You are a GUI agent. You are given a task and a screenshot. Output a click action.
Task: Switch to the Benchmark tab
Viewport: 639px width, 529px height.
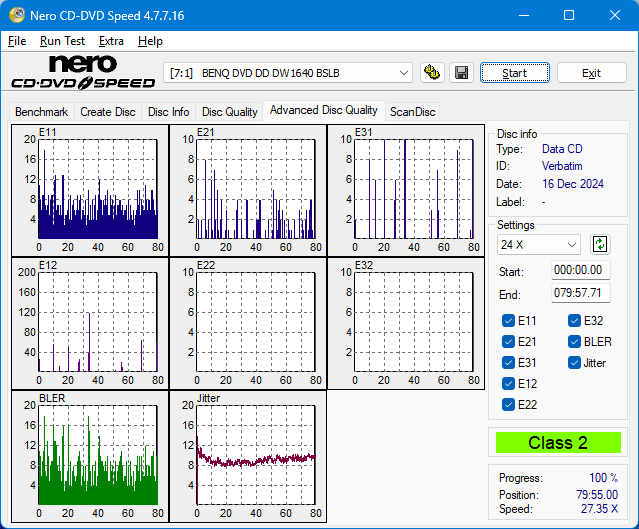coord(42,112)
